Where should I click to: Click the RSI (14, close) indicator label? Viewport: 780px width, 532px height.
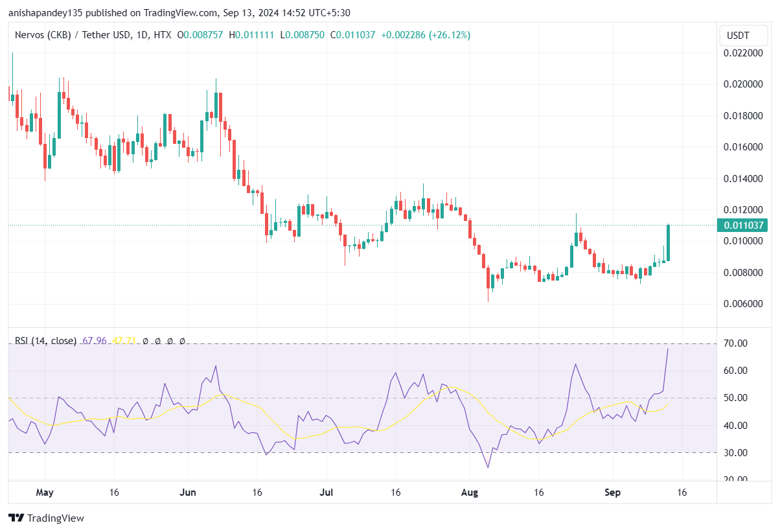[45, 340]
